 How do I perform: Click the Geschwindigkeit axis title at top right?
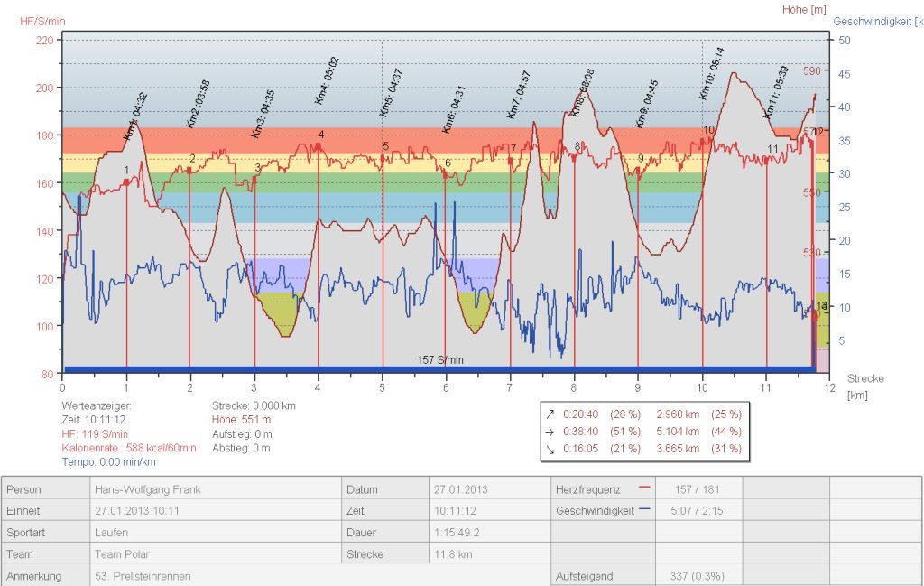click(x=877, y=21)
